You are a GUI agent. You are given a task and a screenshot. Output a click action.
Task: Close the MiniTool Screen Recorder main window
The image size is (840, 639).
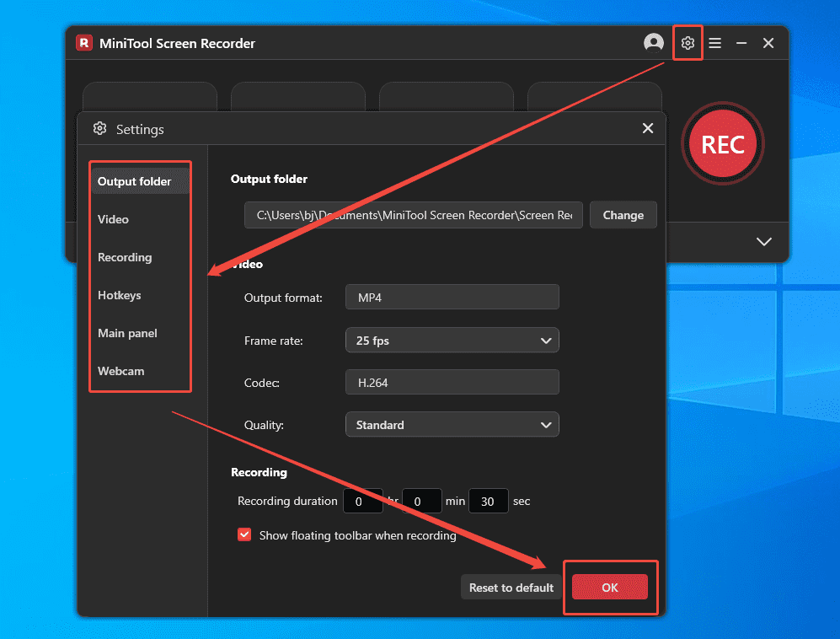coord(768,43)
